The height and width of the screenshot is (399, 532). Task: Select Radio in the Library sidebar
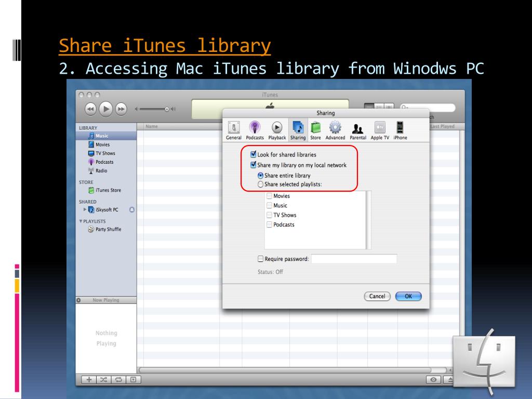point(106,170)
